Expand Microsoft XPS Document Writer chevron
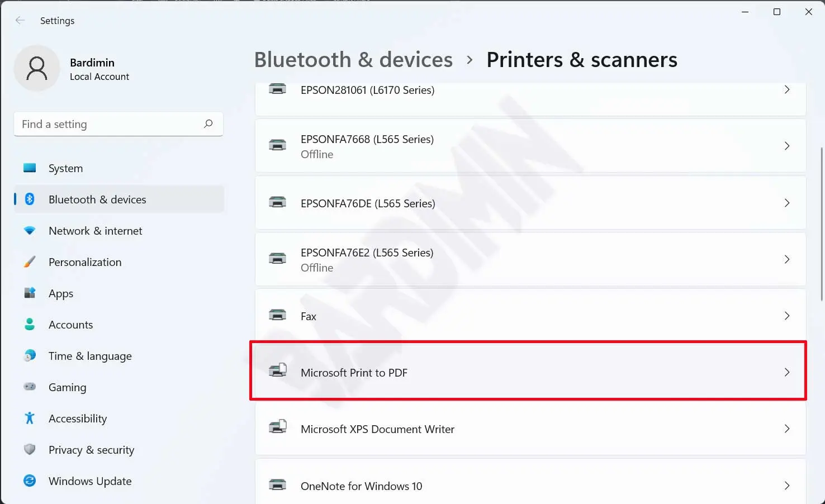 point(786,429)
